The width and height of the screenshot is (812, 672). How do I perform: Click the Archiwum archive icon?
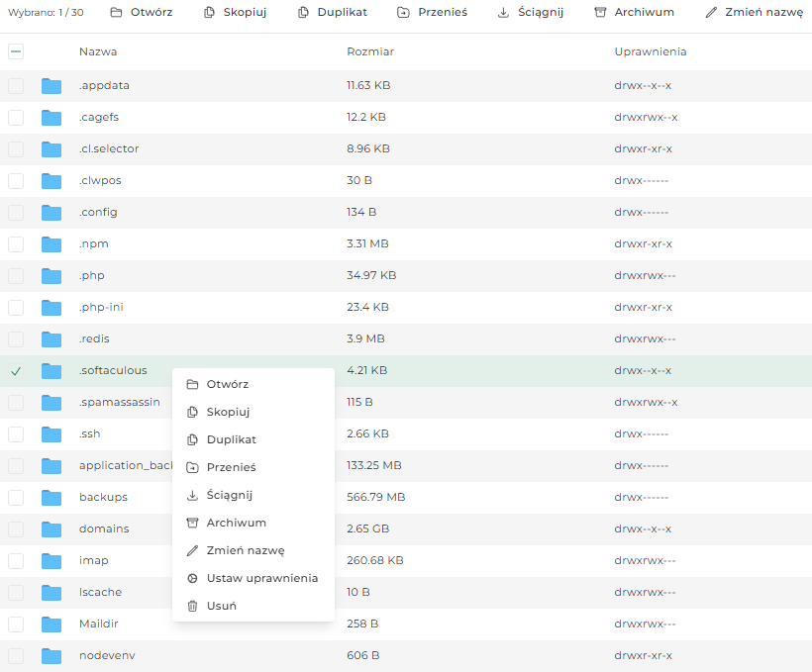point(598,12)
